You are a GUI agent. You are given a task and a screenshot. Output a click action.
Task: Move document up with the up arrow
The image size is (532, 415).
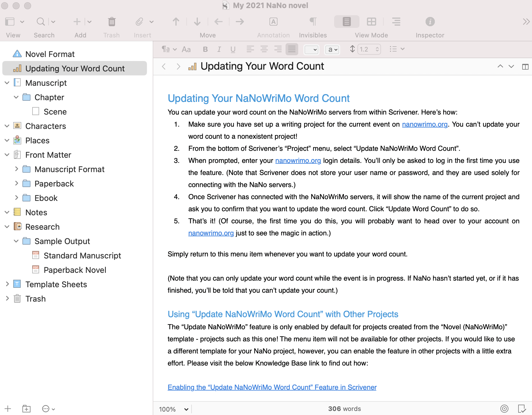[176, 22]
